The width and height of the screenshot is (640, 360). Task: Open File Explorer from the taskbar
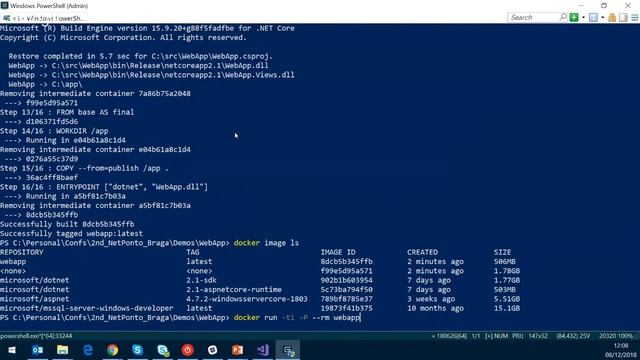pyautogui.click(x=62, y=350)
